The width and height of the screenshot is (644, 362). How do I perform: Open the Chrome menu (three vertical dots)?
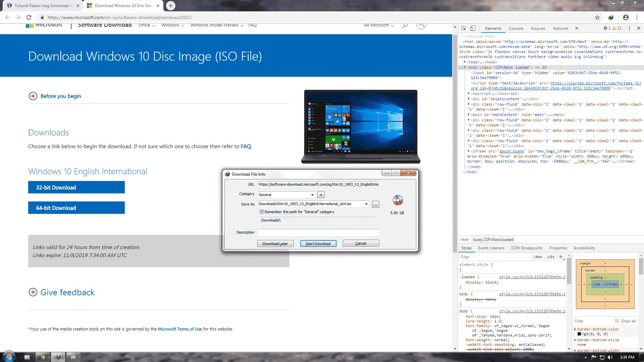[637, 17]
